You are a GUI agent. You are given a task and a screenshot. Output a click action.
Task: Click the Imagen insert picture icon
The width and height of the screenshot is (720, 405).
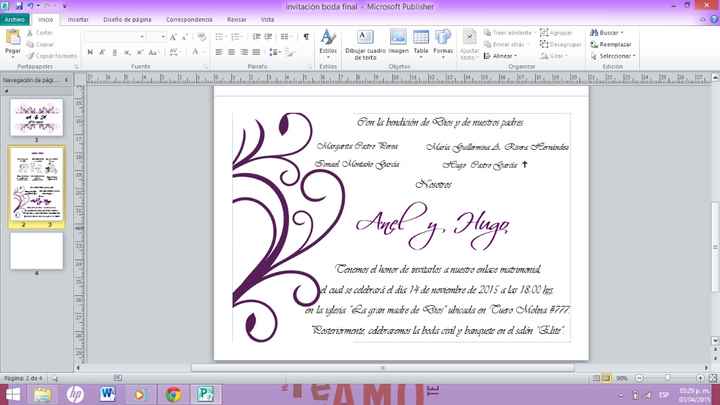[x=398, y=42]
